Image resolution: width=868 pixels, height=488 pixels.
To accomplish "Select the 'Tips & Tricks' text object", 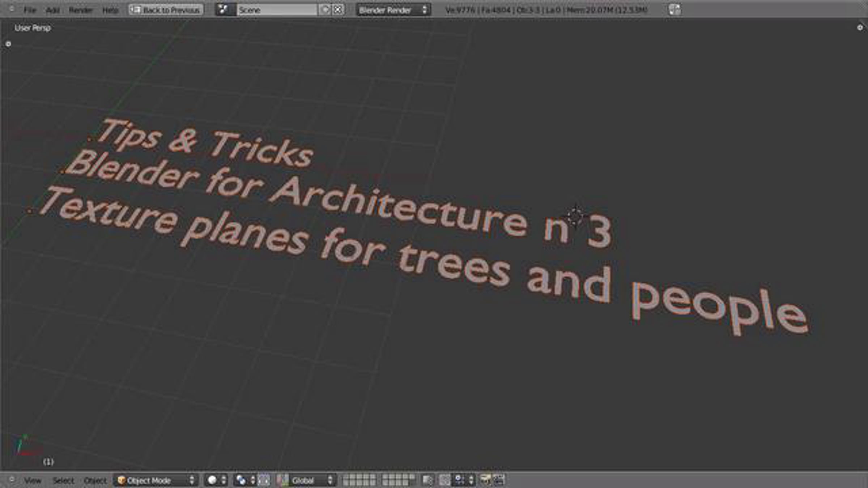I will (205, 144).
